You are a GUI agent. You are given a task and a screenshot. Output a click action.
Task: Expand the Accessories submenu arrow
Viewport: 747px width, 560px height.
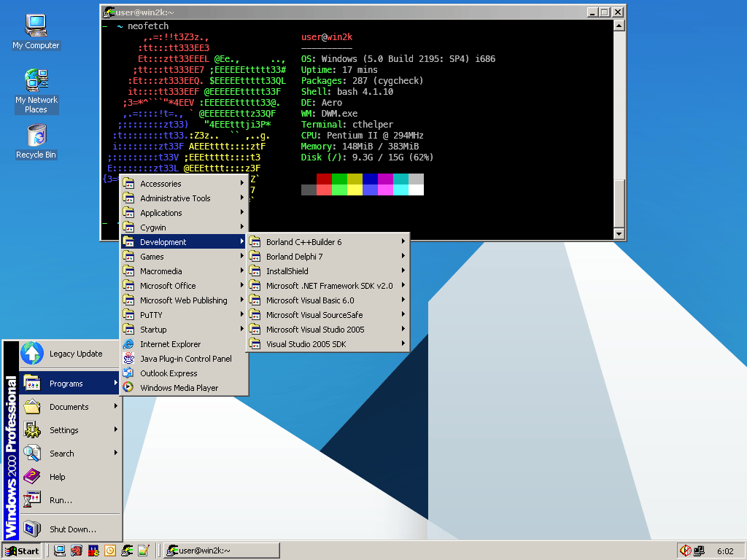(x=242, y=183)
